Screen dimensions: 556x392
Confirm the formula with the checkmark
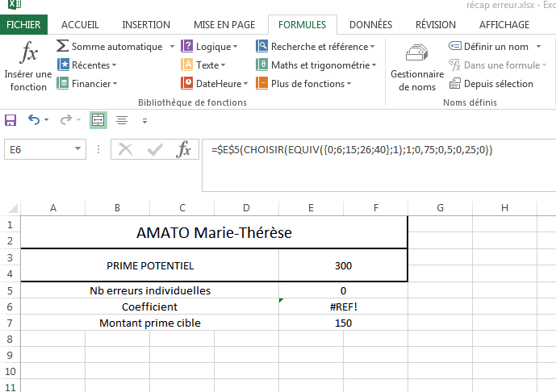(x=155, y=149)
